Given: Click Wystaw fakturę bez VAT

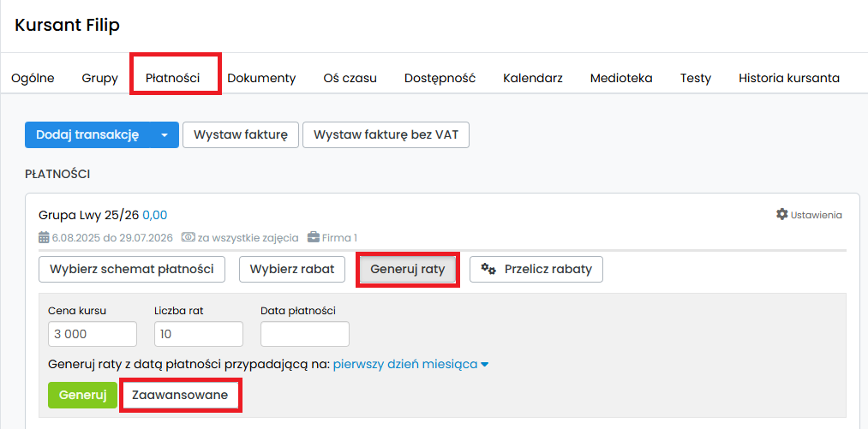Looking at the screenshot, I should 386,135.
